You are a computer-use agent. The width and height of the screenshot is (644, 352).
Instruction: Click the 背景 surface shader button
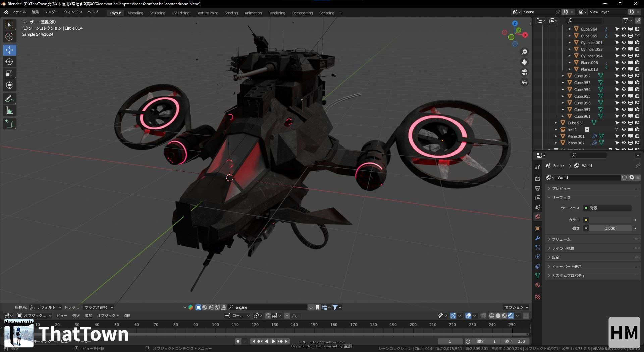click(607, 208)
